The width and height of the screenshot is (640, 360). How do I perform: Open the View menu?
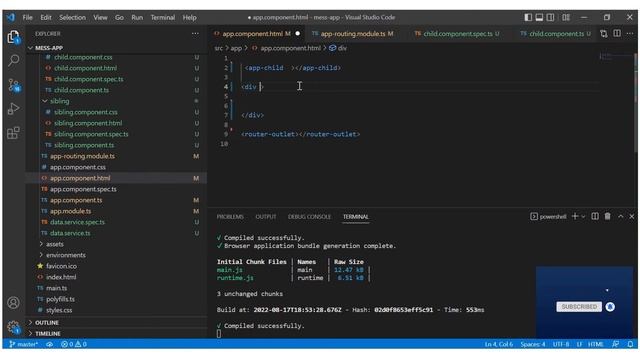100,18
